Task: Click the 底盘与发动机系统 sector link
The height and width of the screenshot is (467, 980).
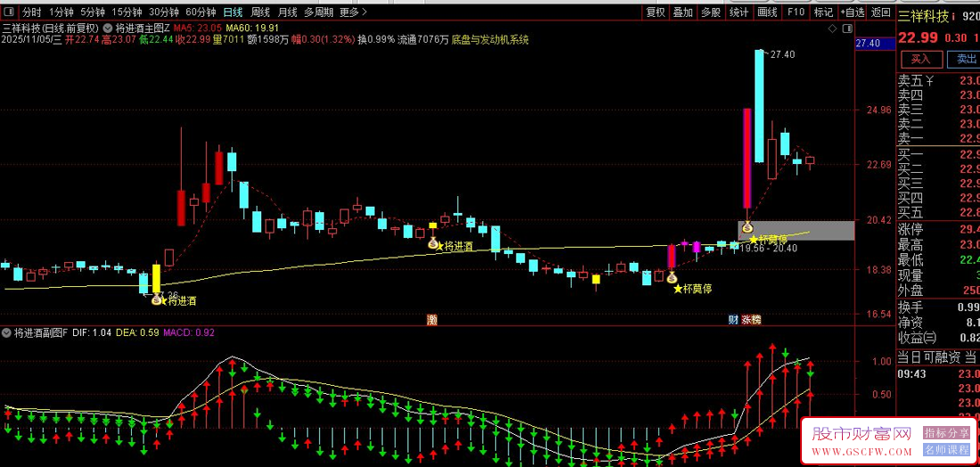Action: (491, 39)
